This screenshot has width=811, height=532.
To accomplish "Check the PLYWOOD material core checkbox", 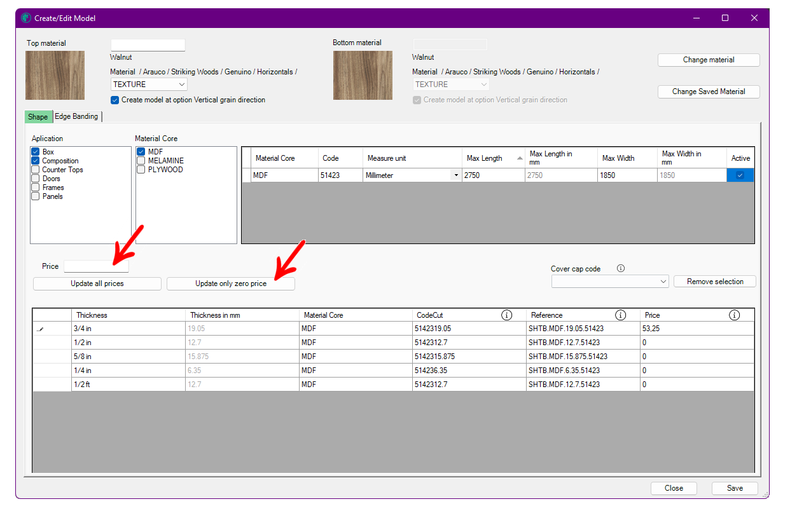I will [x=141, y=170].
